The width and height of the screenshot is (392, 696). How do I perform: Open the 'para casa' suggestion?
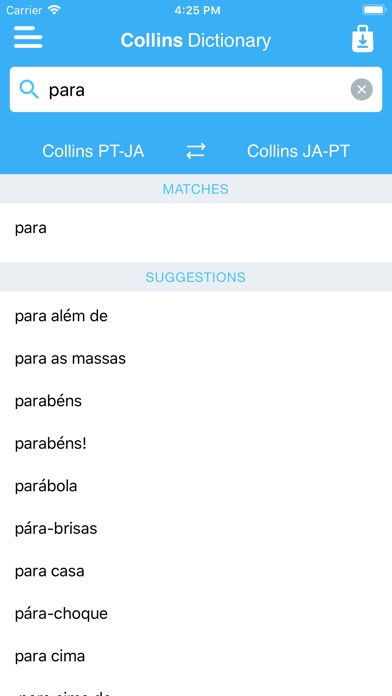[x=196, y=571]
